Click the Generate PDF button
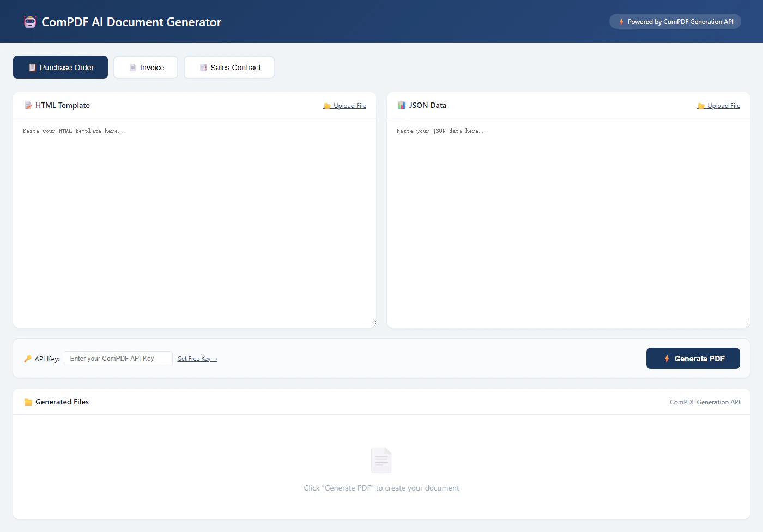The width and height of the screenshot is (763, 532). 693,359
